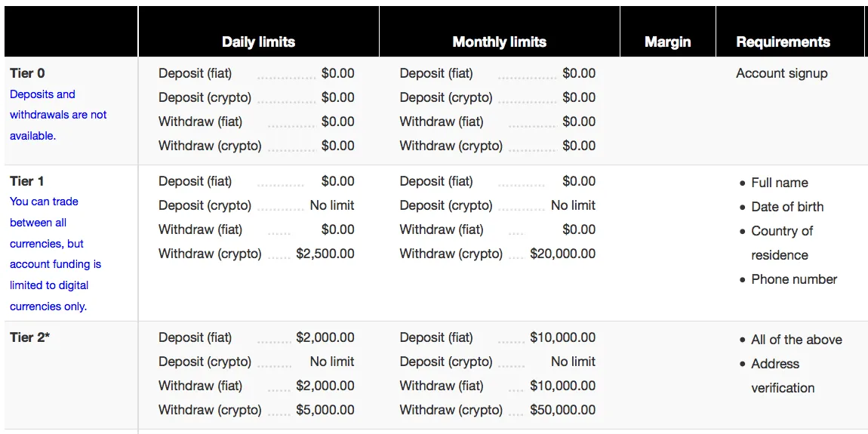Click the Requirements column header
Screen dimensions: 868x434
coord(783,42)
